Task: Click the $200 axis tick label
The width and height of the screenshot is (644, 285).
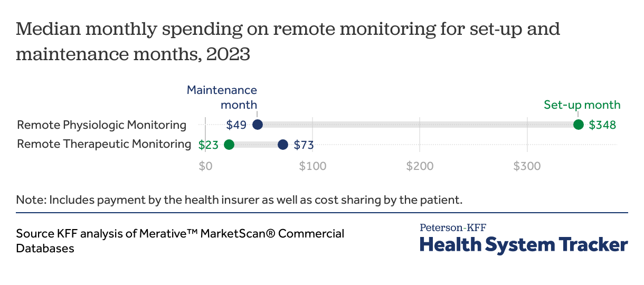Action: [x=420, y=166]
